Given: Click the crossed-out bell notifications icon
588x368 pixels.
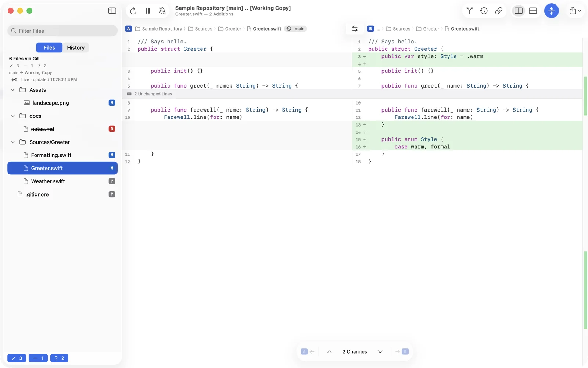Looking at the screenshot, I should click(x=162, y=11).
